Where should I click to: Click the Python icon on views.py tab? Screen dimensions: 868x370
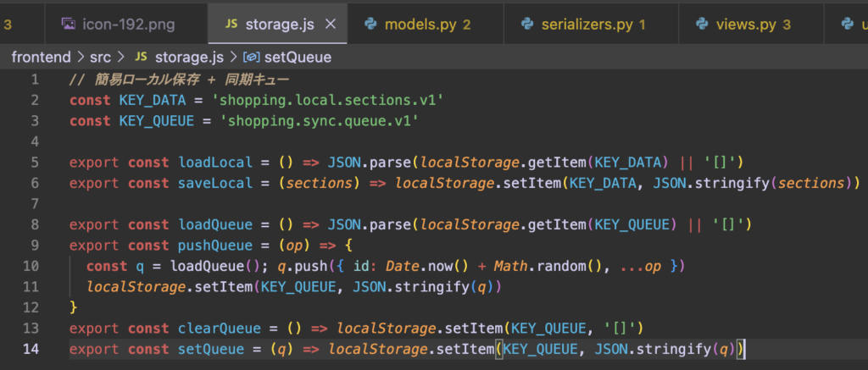pyautogui.click(x=702, y=25)
